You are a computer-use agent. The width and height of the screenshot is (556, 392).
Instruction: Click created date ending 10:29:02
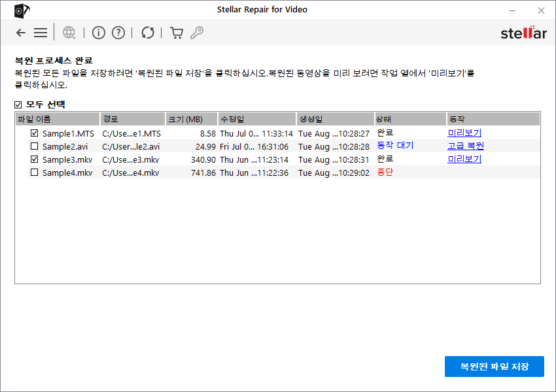(334, 172)
